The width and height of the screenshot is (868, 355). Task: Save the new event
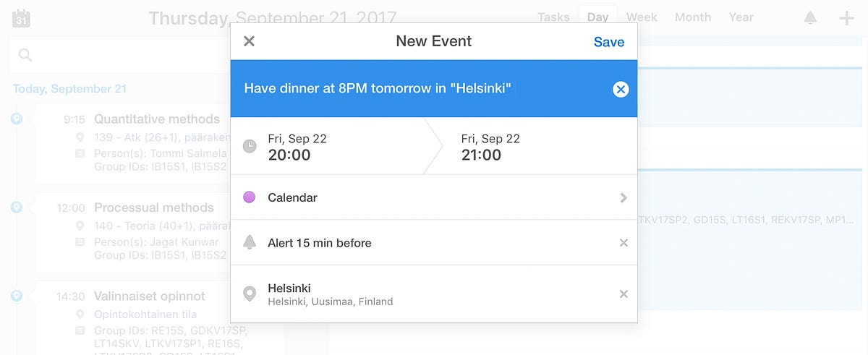[609, 42]
